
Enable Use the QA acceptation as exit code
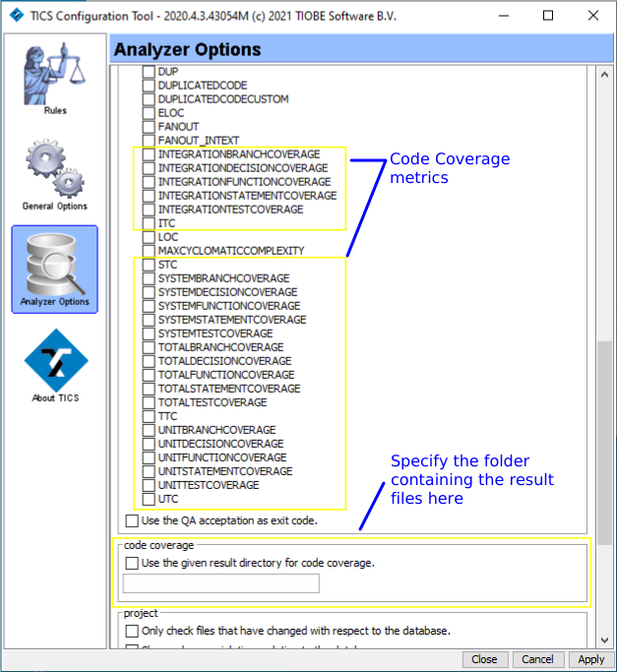point(133,520)
